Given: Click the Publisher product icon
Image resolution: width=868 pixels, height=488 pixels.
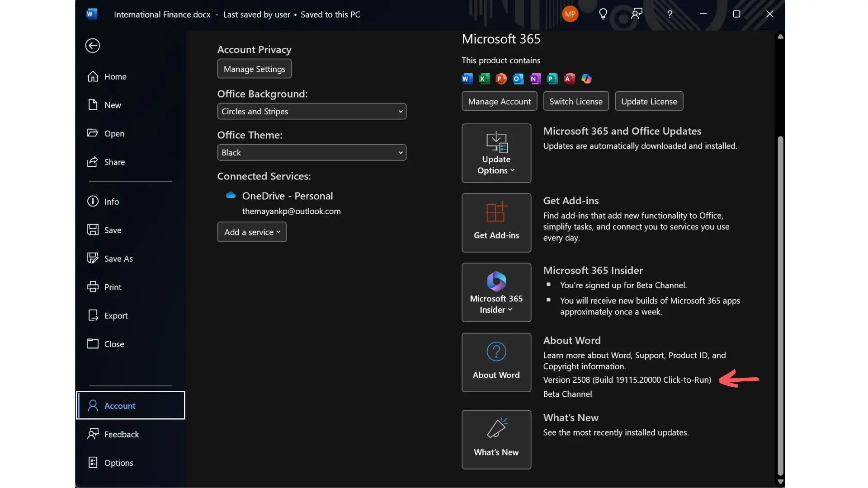Looking at the screenshot, I should tap(552, 79).
